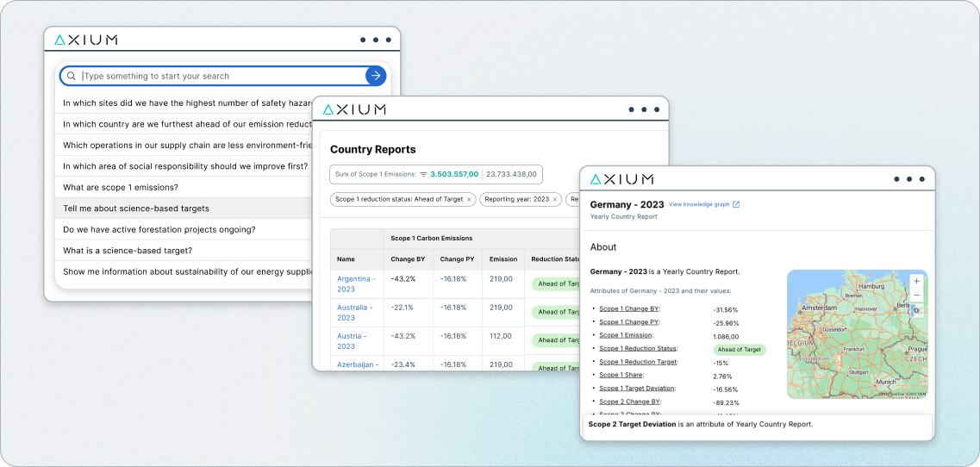Remove the Reporting year 2023 filter chip
The width and height of the screenshot is (980, 467).
(x=554, y=199)
